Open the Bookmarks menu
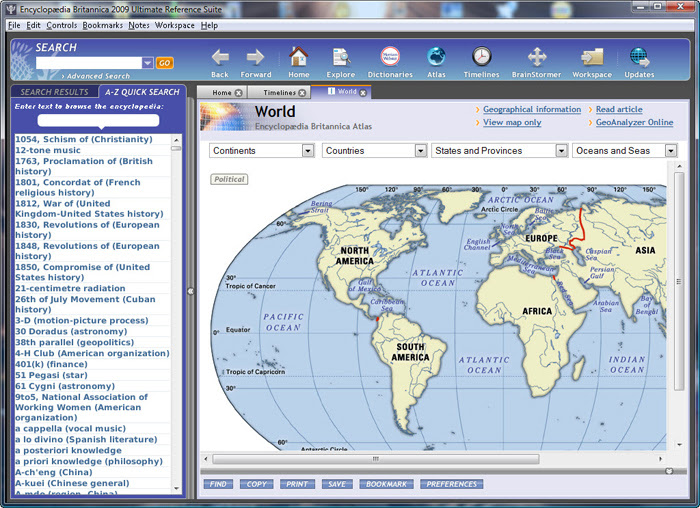 [x=102, y=25]
